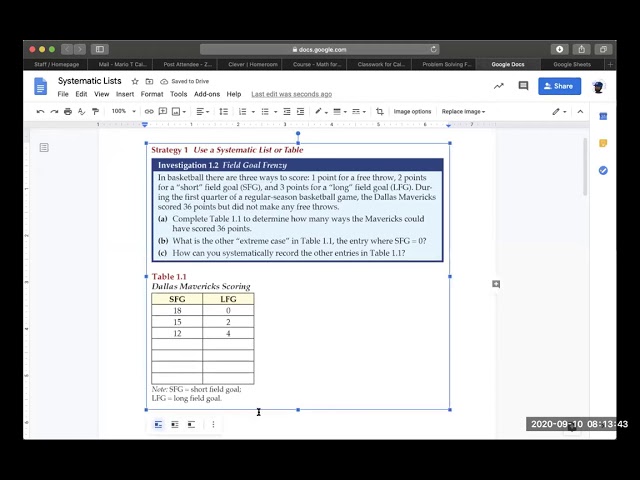Open the border weight dropdown

coord(340,111)
